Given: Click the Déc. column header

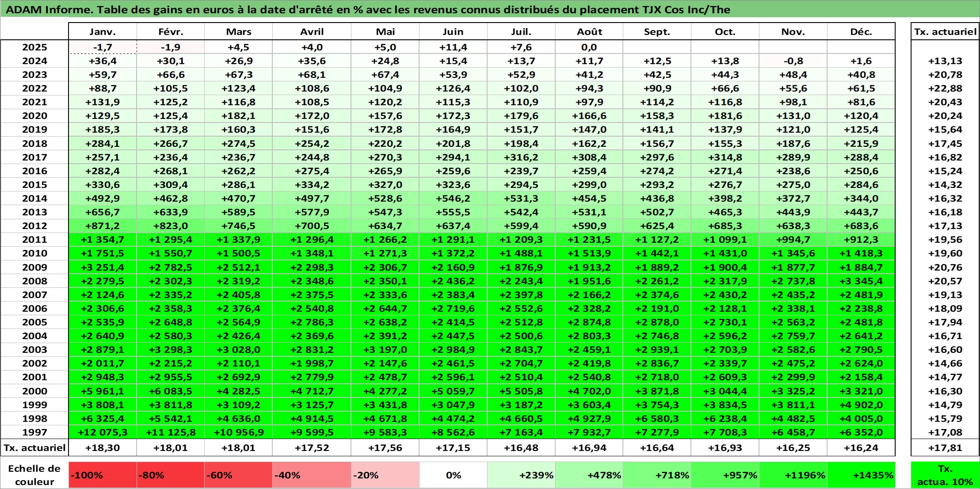Looking at the screenshot, I should pos(861,32).
